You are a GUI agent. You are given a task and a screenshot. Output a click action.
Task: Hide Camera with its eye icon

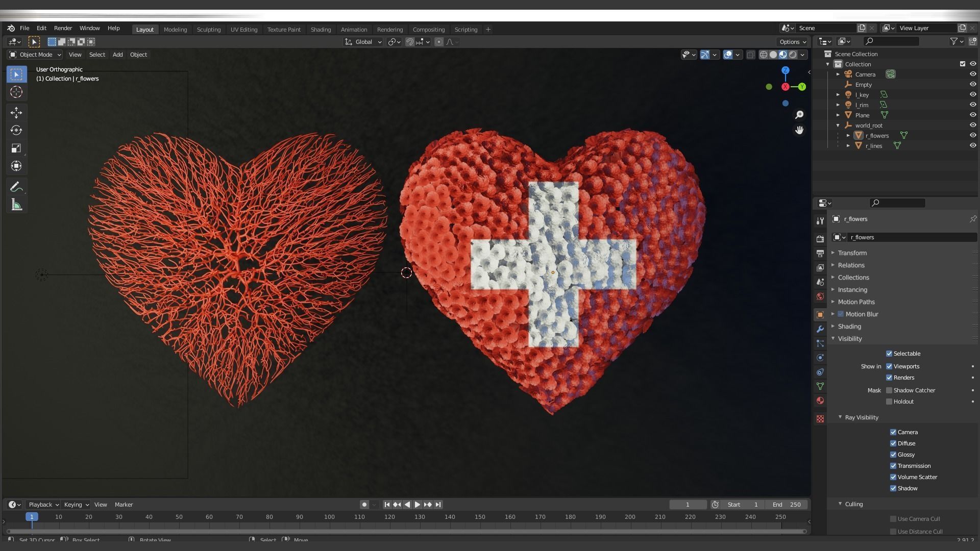tap(973, 74)
